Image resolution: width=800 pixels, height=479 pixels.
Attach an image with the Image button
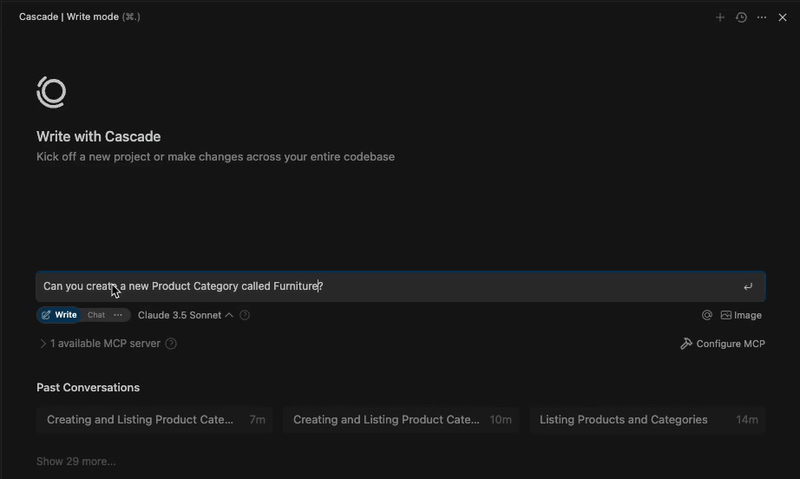point(741,315)
